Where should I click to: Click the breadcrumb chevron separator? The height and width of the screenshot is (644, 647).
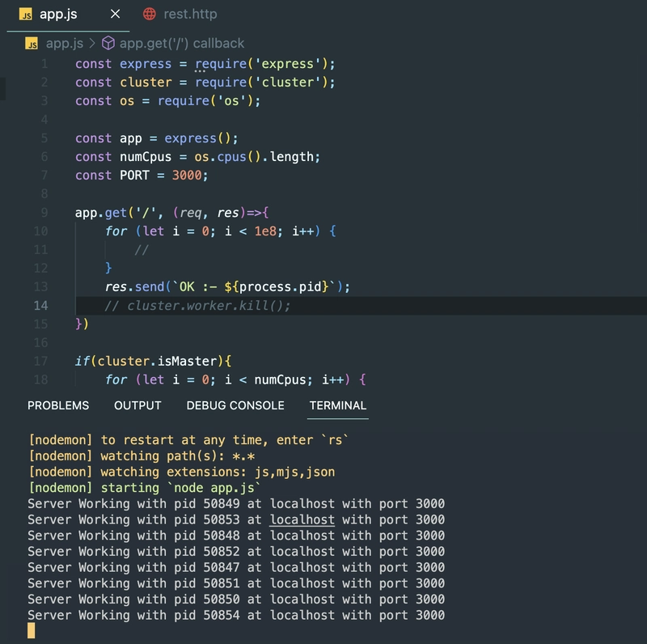(92, 44)
